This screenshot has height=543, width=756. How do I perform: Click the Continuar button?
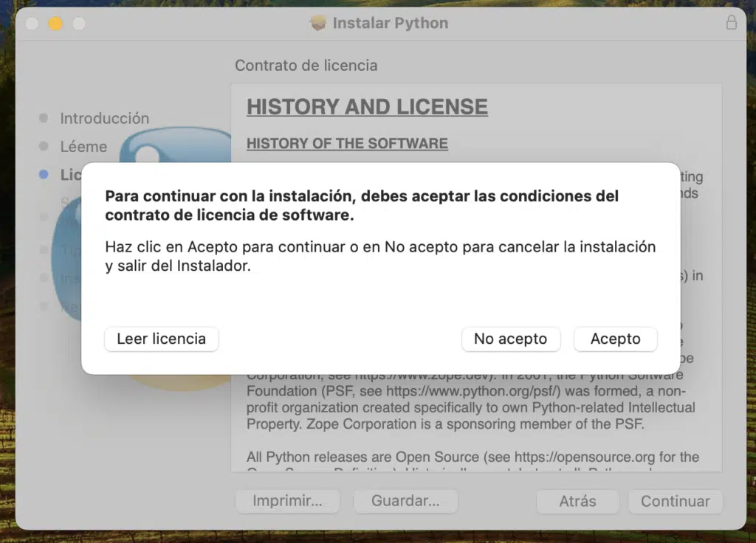point(676,501)
